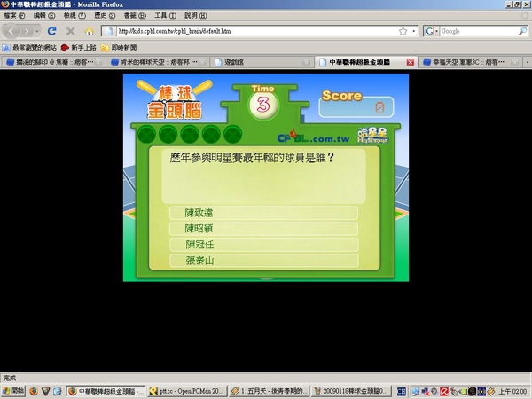Open the list-all-tabs dropdown arrow
This screenshot has width=532, height=399.
tap(528, 62)
